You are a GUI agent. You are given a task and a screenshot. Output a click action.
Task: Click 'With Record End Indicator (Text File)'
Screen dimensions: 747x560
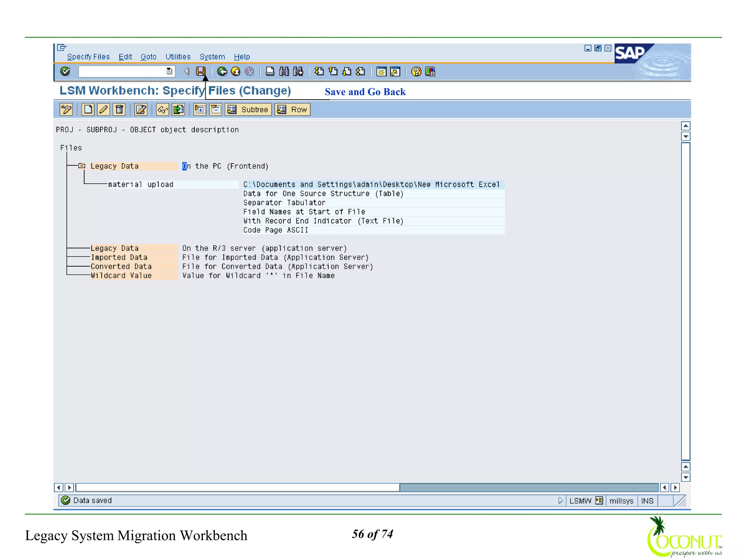pyautogui.click(x=324, y=221)
